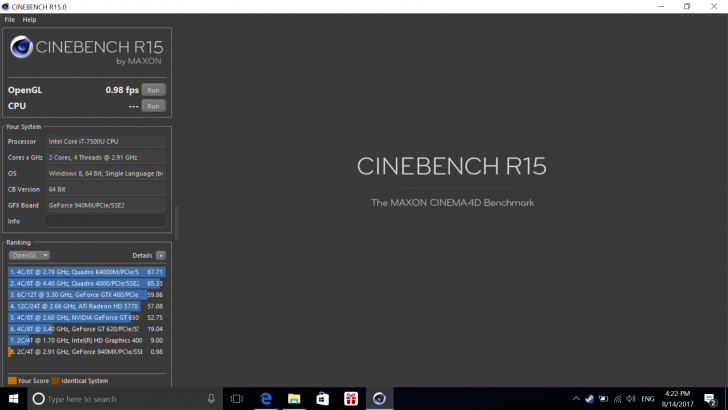The image size is (728, 410).
Task: Open the Windows Start menu
Action: coord(11,398)
